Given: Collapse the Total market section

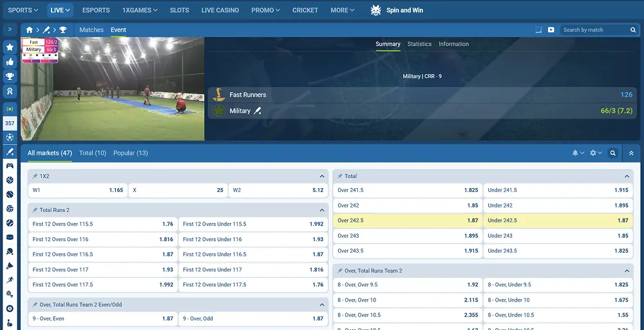Looking at the screenshot, I should [x=627, y=177].
